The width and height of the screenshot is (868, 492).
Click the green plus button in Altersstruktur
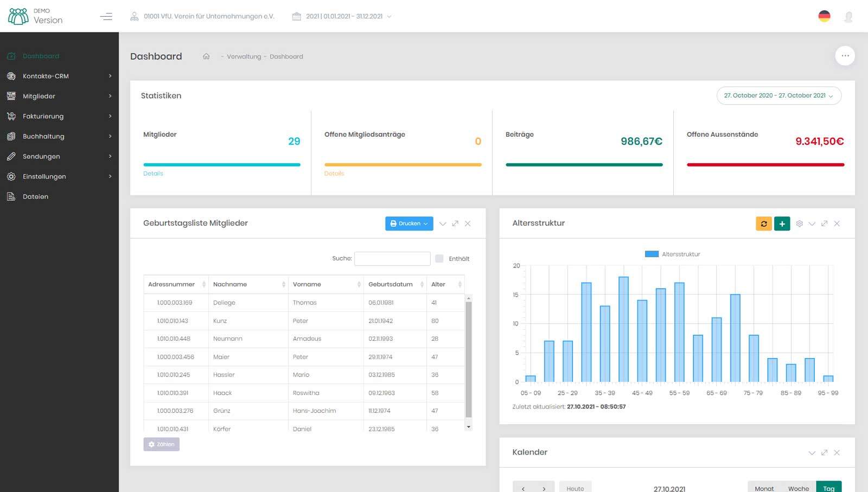click(782, 223)
